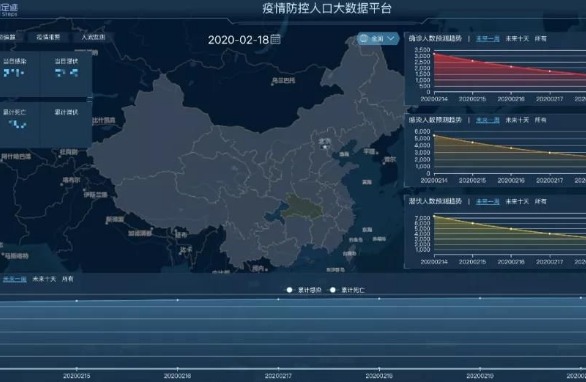
Task: Click 20200216 point on bottom cumulative chart
Action: (178, 300)
